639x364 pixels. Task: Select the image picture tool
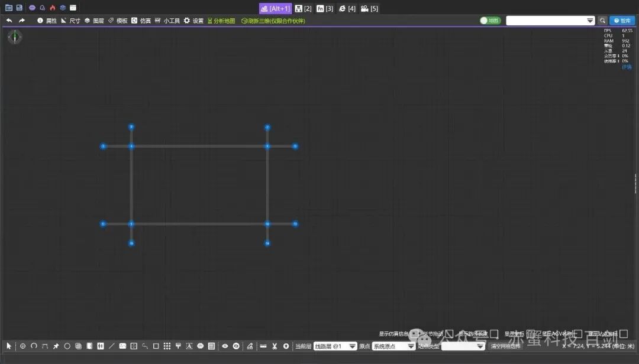(x=122, y=346)
